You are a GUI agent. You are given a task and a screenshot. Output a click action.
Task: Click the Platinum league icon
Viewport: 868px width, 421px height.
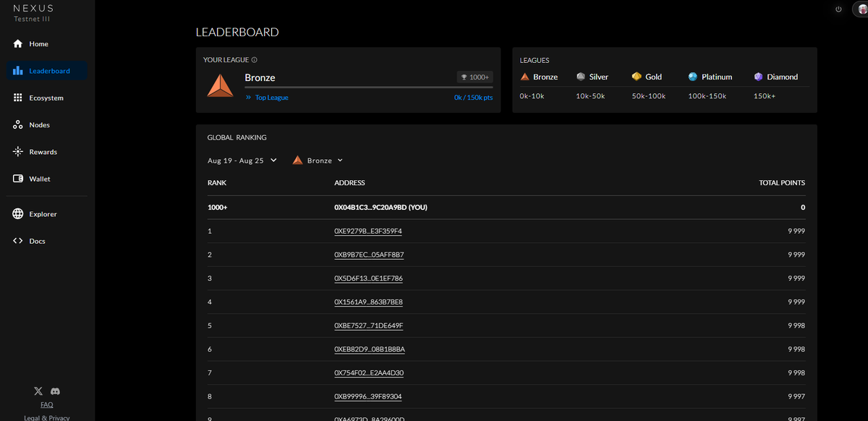point(693,77)
